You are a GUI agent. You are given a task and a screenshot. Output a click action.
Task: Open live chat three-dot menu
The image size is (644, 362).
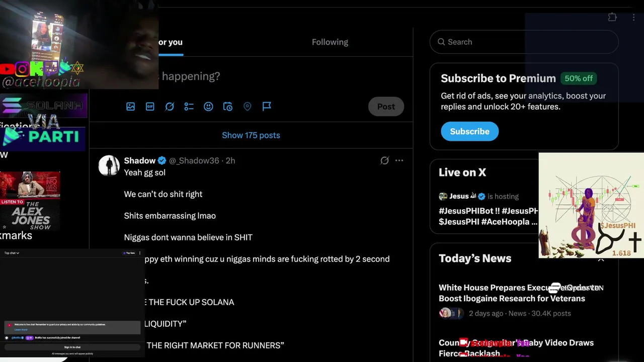140,253
